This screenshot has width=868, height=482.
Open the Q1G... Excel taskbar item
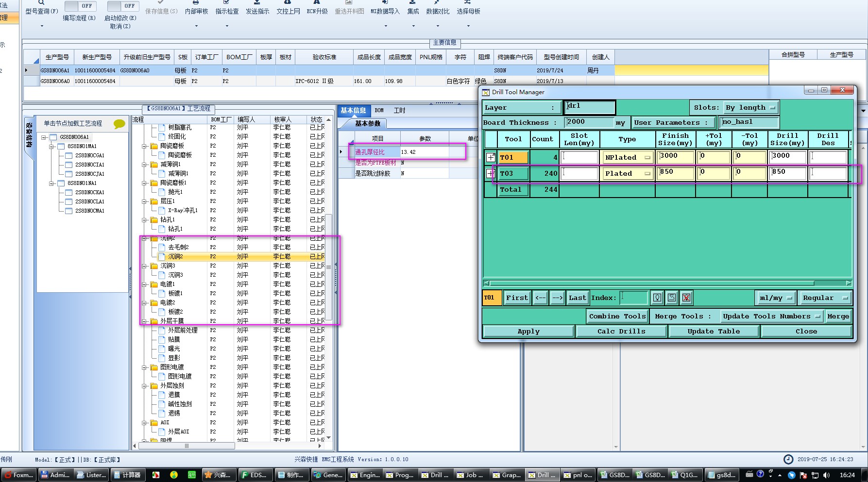[685, 475]
